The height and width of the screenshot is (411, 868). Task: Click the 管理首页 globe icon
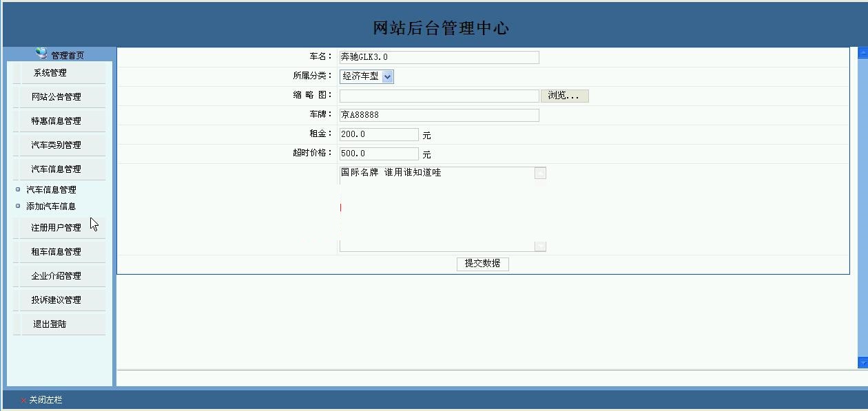click(41, 53)
